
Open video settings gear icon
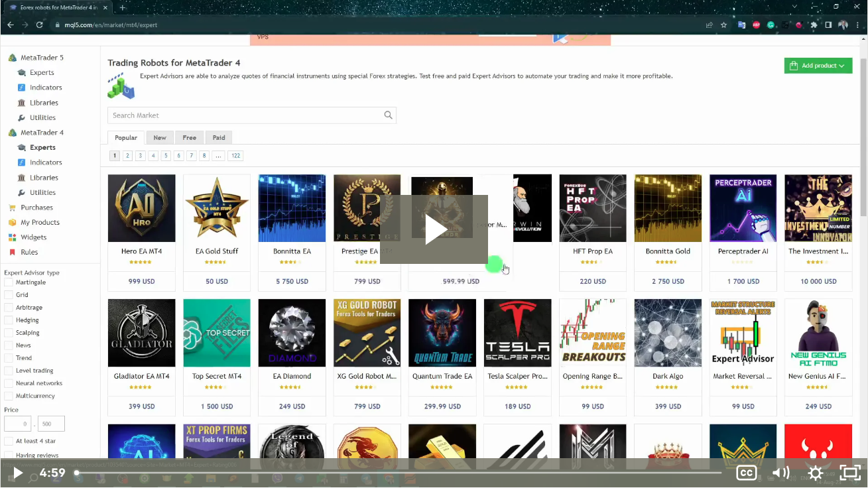click(x=816, y=473)
